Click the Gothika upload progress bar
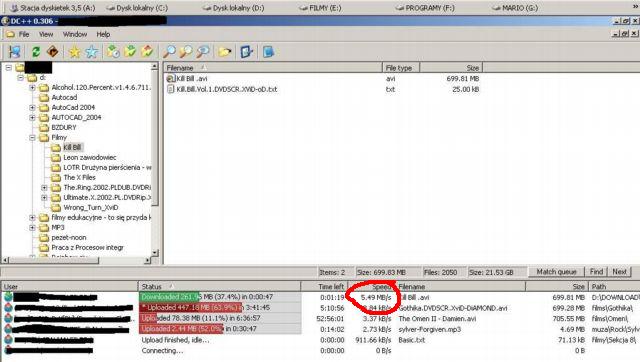The width and height of the screenshot is (640, 362). pyautogui.click(x=220, y=308)
